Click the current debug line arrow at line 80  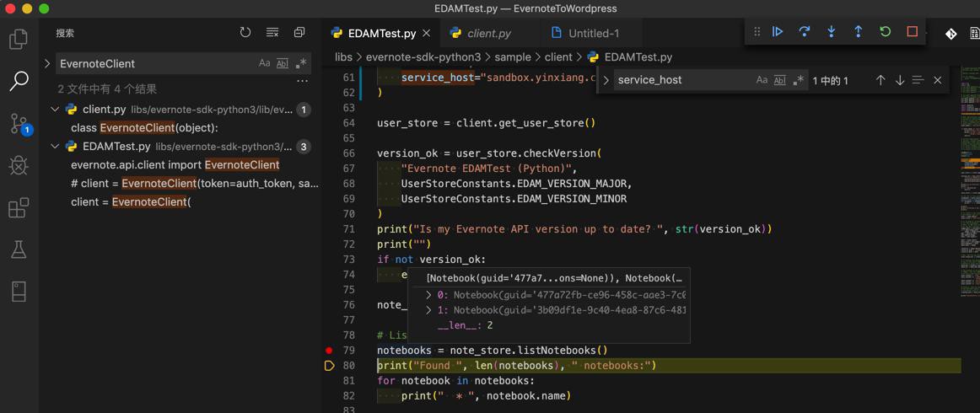(330, 366)
